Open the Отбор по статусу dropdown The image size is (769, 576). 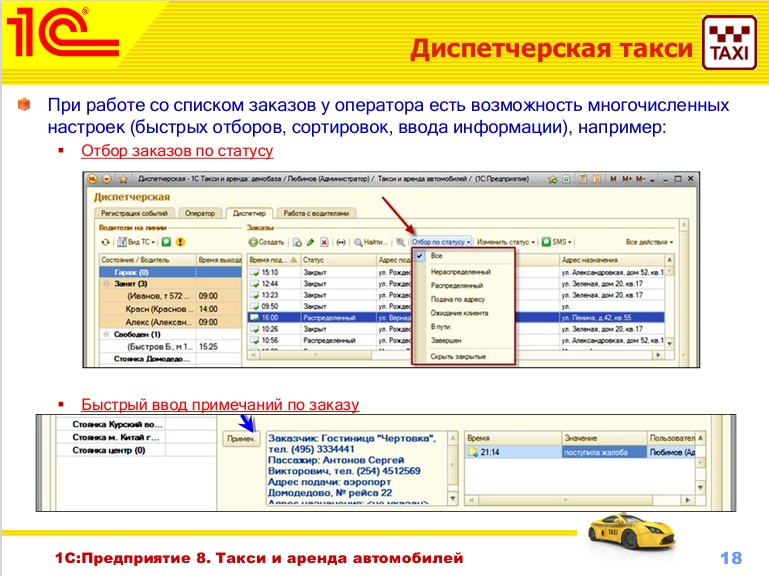point(440,242)
